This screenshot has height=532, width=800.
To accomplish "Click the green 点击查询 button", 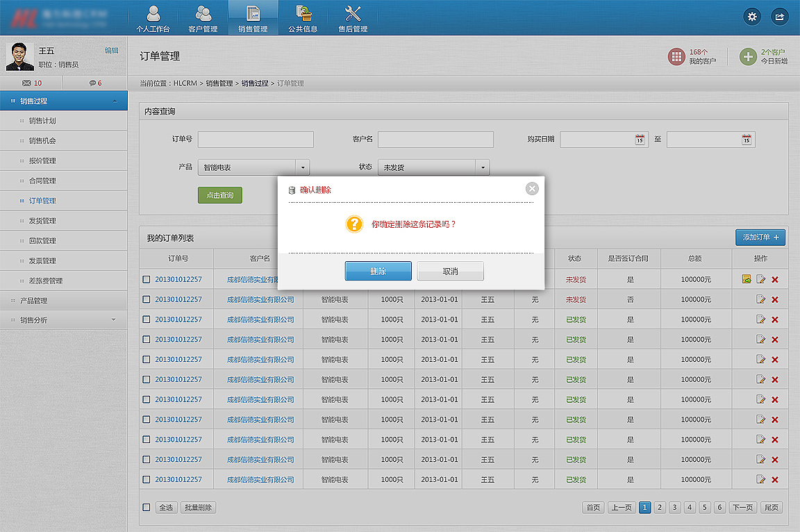I will (x=220, y=195).
